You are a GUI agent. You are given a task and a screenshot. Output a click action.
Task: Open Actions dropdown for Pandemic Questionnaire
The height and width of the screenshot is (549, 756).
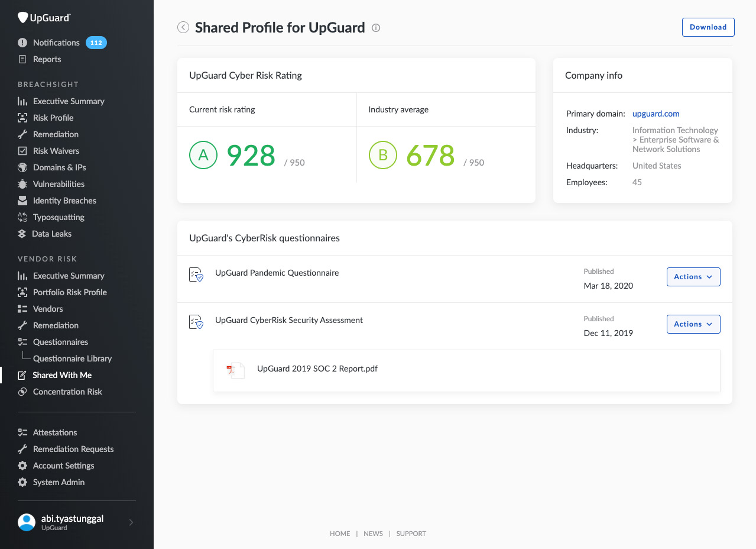tap(693, 277)
